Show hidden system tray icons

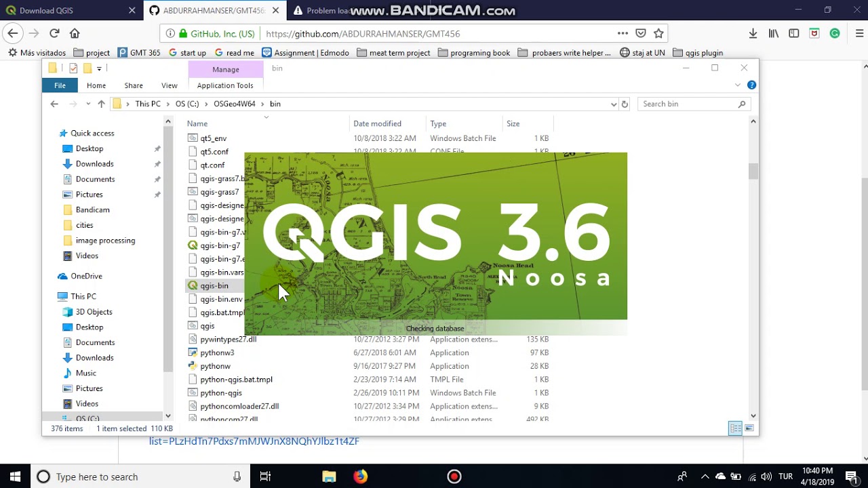705,476
